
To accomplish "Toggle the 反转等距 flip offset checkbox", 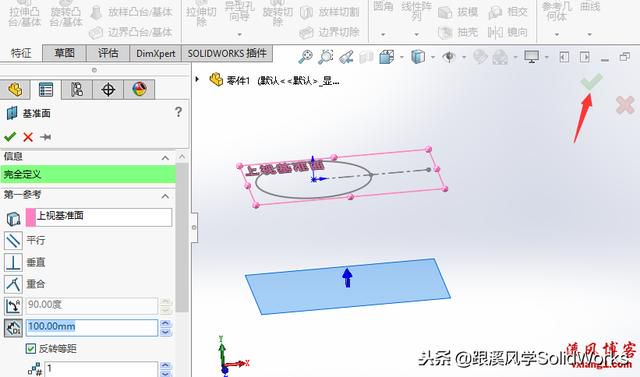I will (x=31, y=348).
